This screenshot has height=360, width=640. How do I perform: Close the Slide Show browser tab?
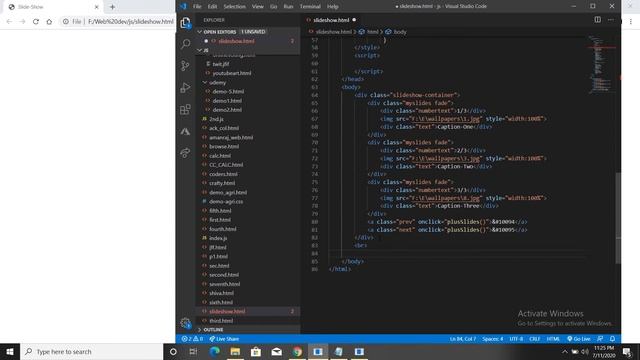97,7
